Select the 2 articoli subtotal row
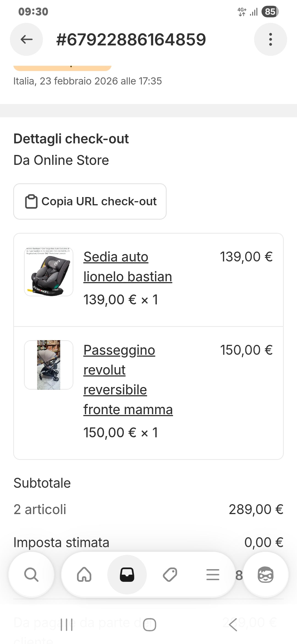Image resolution: width=297 pixels, height=644 pixels. tap(148, 509)
